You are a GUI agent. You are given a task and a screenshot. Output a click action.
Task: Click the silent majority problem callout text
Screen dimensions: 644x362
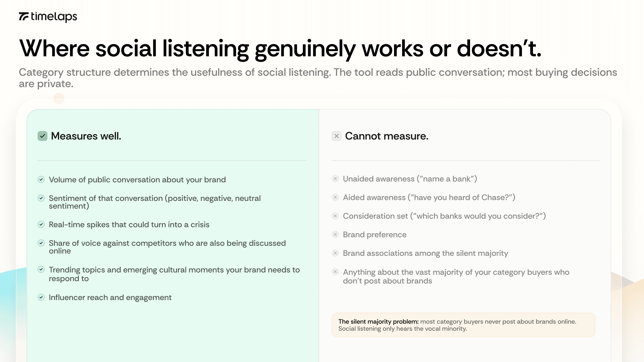[457, 325]
